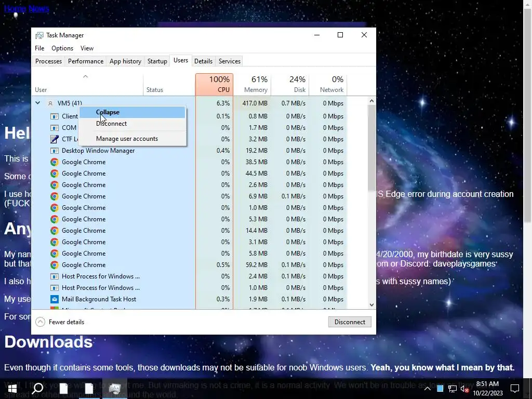Select the Mail Background Task Host row

tap(189, 299)
